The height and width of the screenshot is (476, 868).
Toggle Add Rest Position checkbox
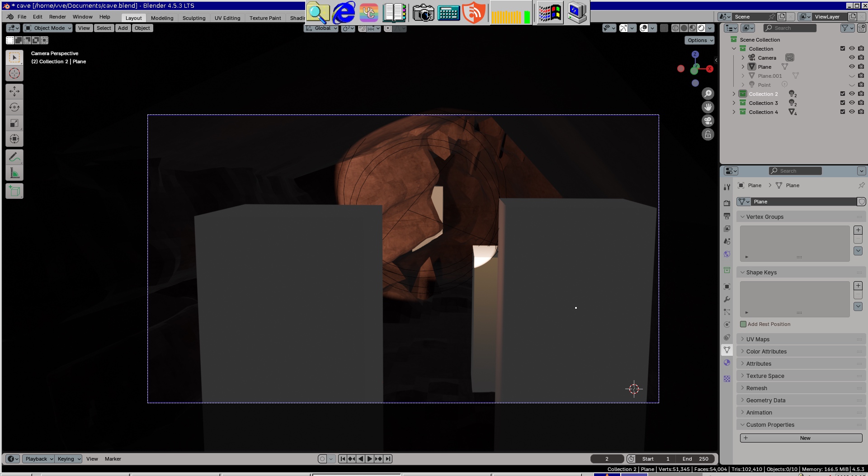pyautogui.click(x=743, y=324)
